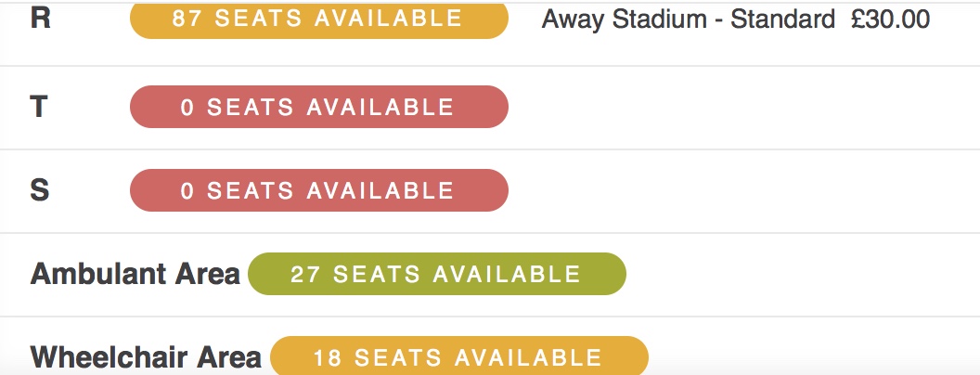
Task: Select the Ambulant Area label
Action: pyautogui.click(x=135, y=274)
